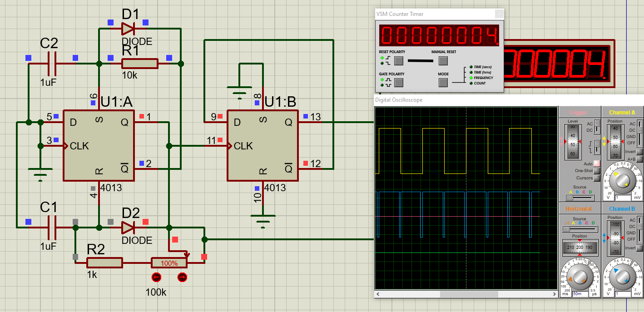Viewport: 644px width, 312px height.
Task: Select capacitor C2 component
Action: 52,64
